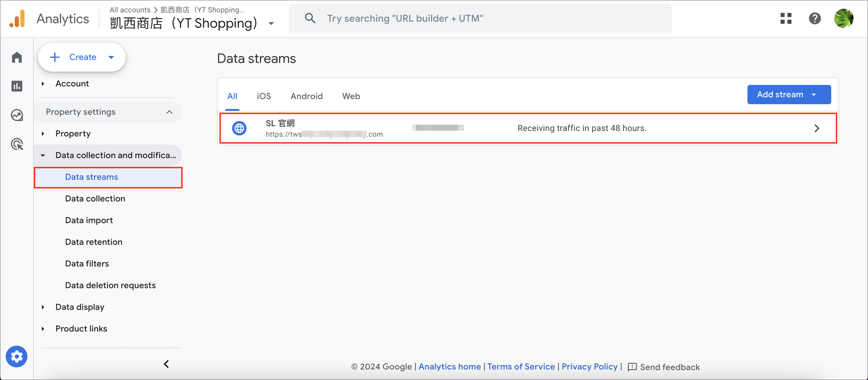Open the Reports bar chart icon
This screenshot has width=868, height=380.
tap(17, 86)
